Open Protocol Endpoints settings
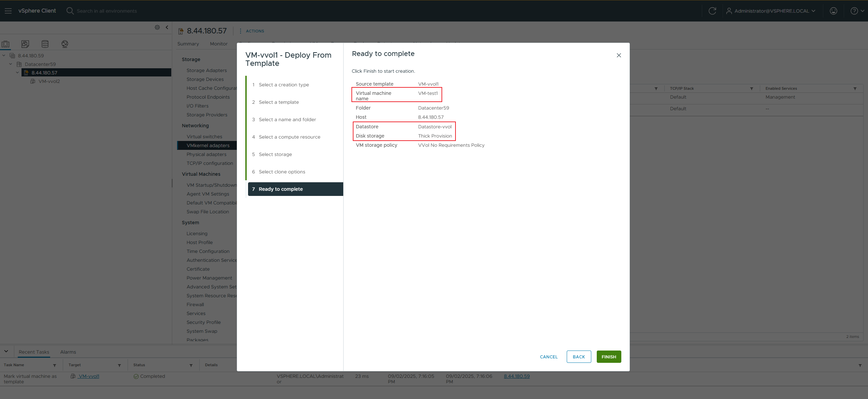 (208, 97)
